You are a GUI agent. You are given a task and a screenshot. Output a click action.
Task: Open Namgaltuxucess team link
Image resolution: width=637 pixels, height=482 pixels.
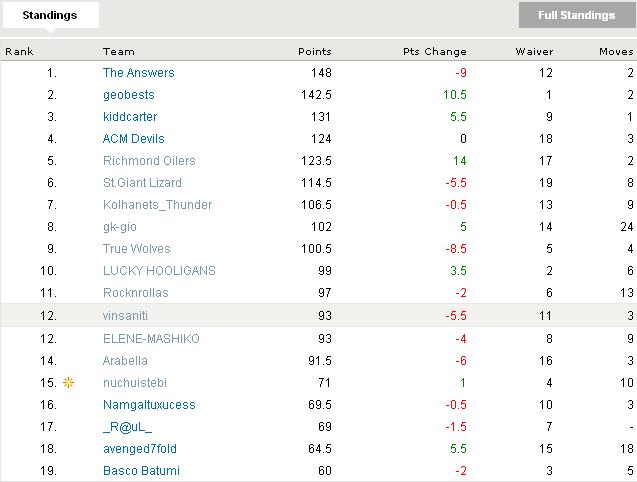[x=149, y=405]
